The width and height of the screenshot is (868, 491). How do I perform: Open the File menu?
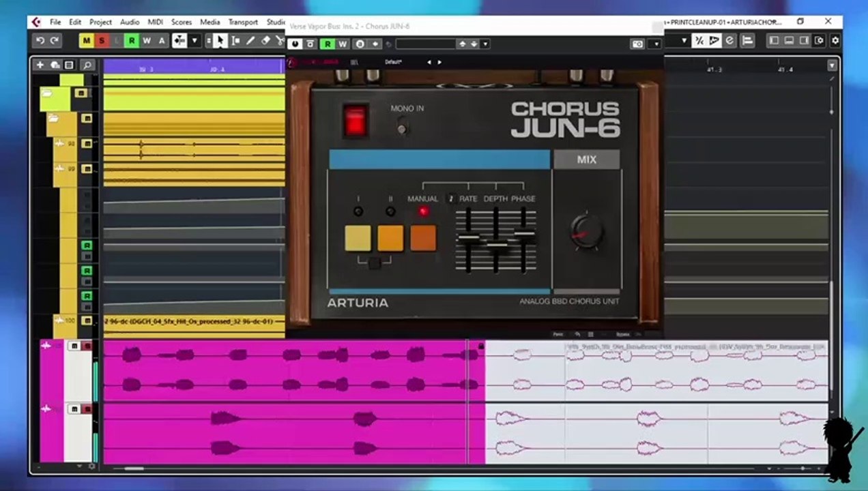(55, 22)
